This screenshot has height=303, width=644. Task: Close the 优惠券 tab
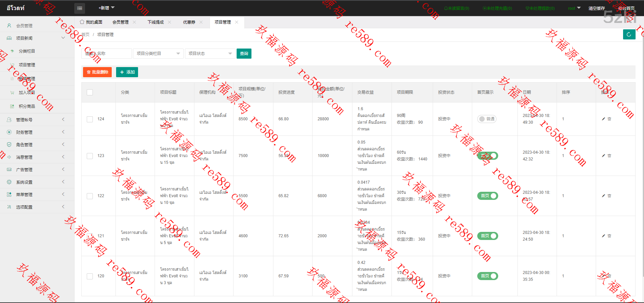[201, 22]
